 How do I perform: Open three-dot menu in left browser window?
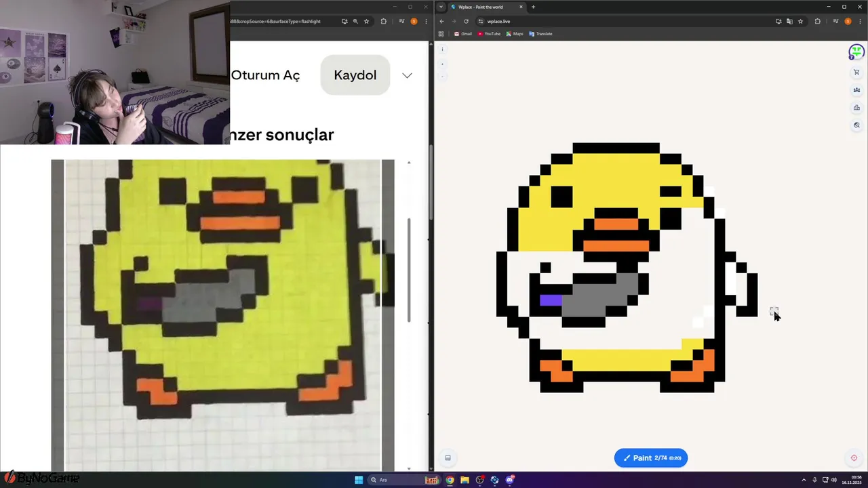tap(425, 21)
